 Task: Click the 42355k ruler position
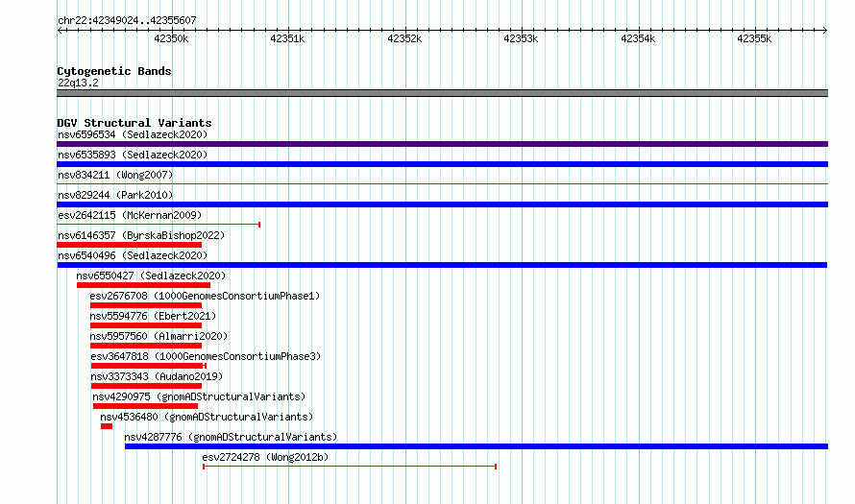click(754, 38)
